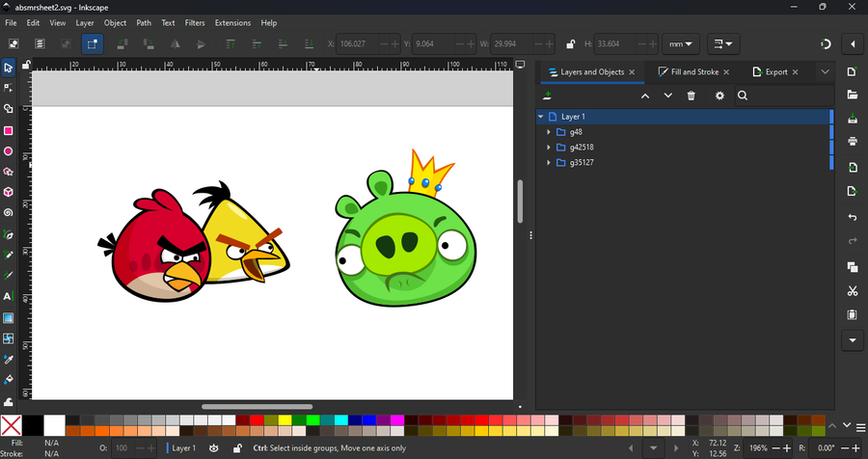Expand the g48 group
The height and width of the screenshot is (459, 868).
(549, 132)
